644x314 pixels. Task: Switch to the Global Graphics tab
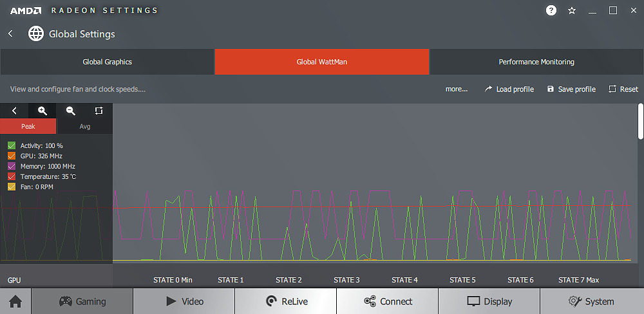point(107,62)
